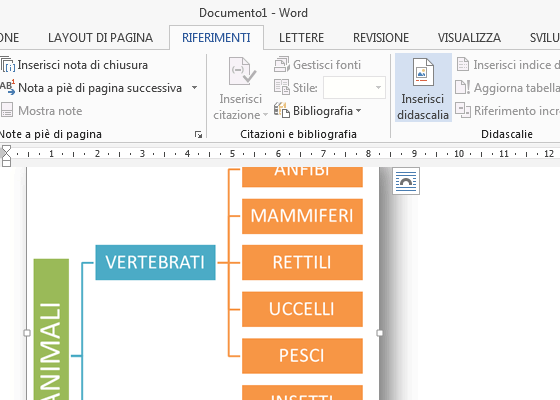Screen dimensions: 560x400
Task: Click the Aggiorna tabella icon
Action: (462, 88)
